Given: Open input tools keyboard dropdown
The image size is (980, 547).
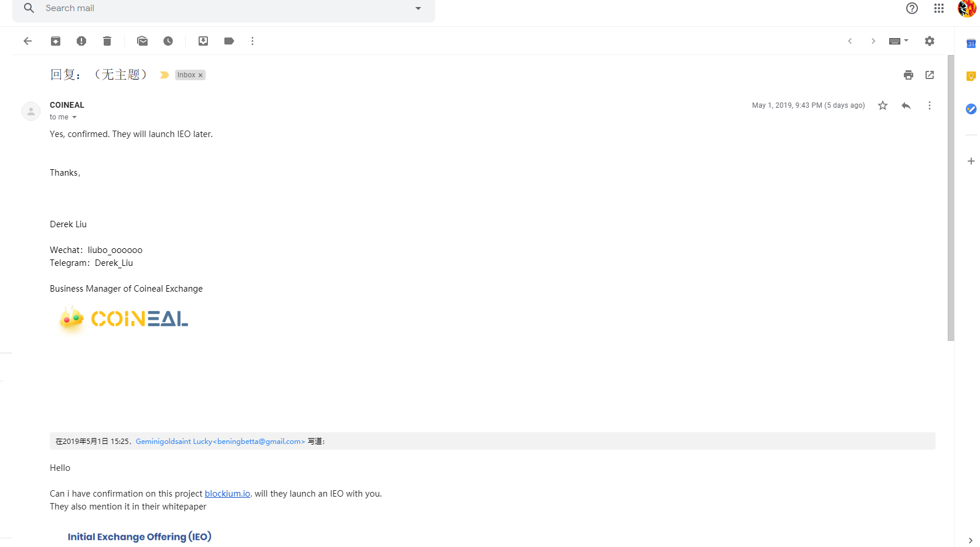Looking at the screenshot, I should pyautogui.click(x=899, y=41).
